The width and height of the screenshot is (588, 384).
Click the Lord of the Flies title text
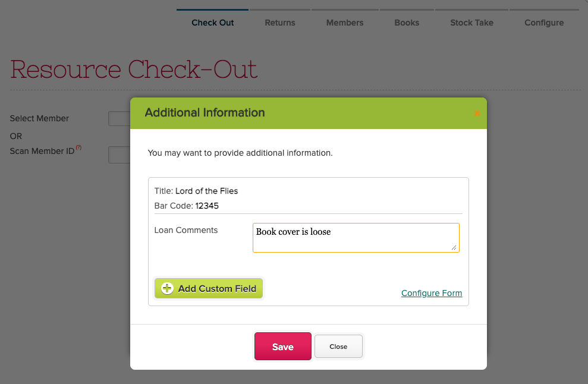[206, 191]
